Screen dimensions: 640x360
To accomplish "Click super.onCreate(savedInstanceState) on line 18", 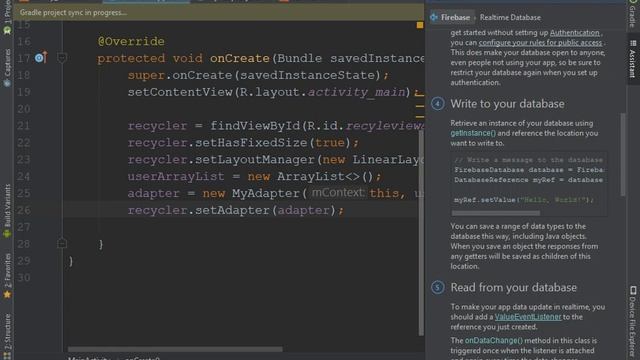I will point(258,75).
